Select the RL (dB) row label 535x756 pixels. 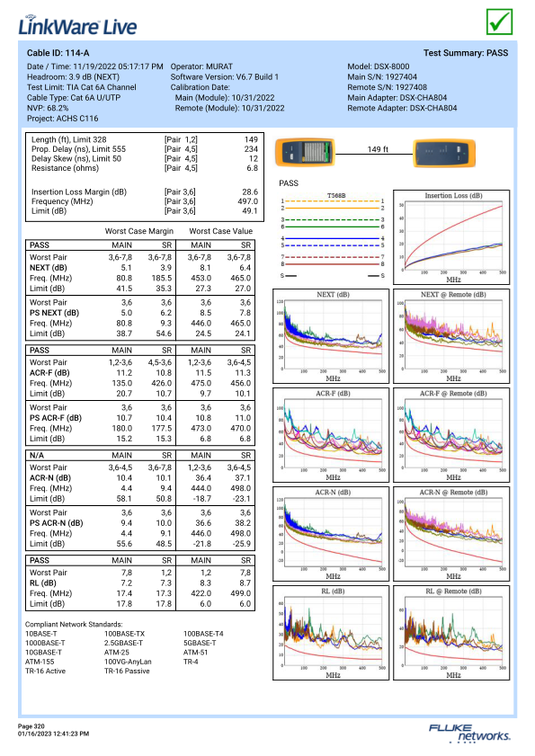[x=43, y=583]
